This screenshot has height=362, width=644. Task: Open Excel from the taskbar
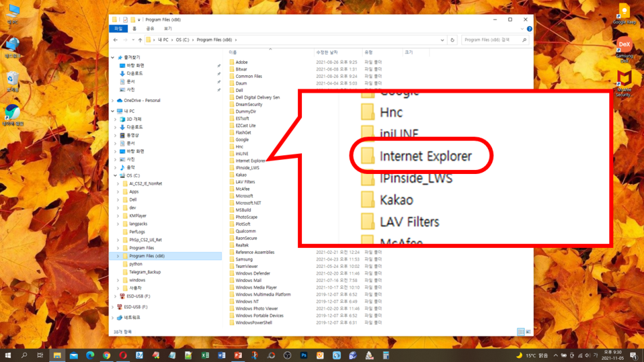(205, 355)
